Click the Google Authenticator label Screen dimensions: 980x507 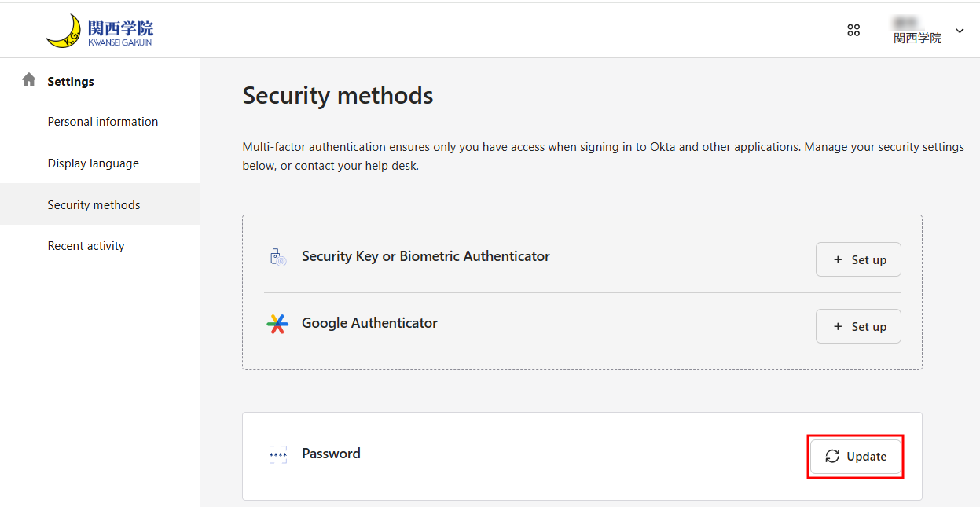tap(369, 323)
